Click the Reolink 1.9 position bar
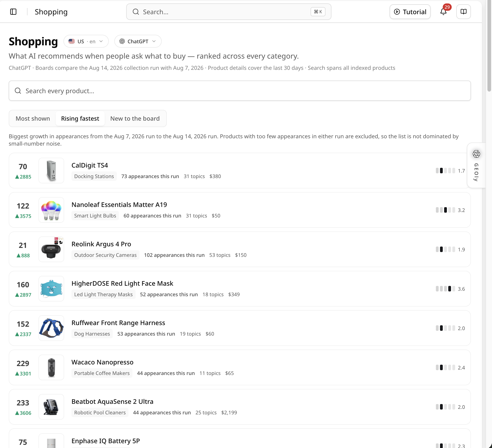This screenshot has width=492, height=448. tap(445, 249)
